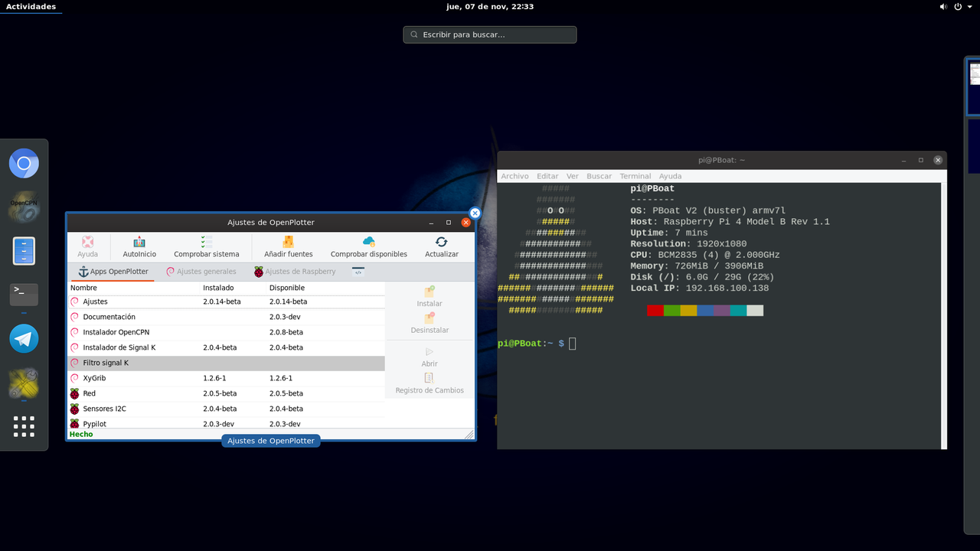
Task: Click the Raspberry icon beside Sensores I2C
Action: click(x=74, y=409)
